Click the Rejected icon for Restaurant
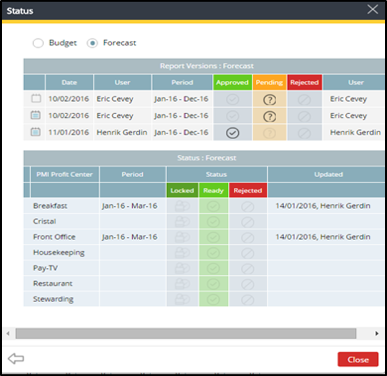387x376 pixels. pos(248,284)
